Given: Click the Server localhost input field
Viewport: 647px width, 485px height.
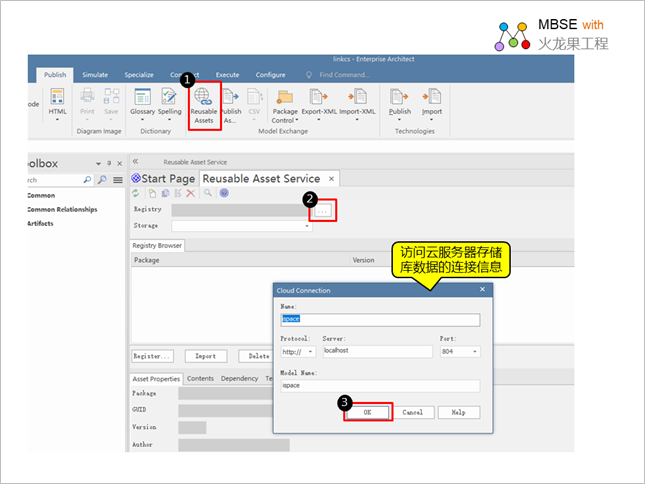Looking at the screenshot, I should 377,352.
